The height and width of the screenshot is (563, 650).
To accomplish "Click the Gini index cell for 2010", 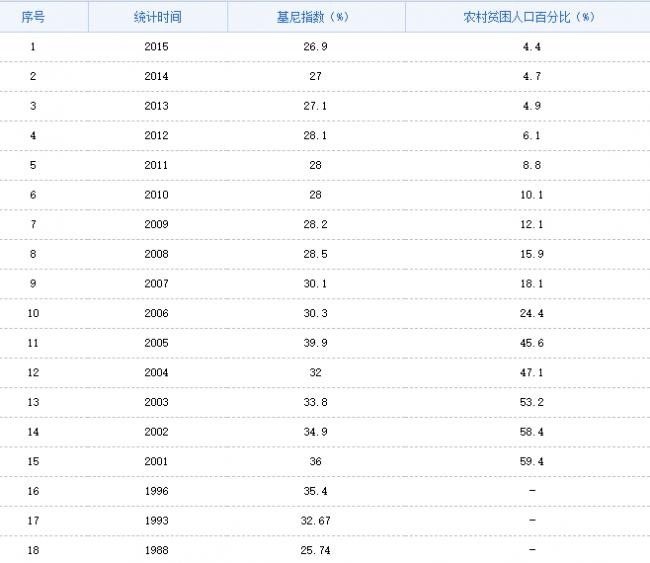I will click(x=316, y=195).
